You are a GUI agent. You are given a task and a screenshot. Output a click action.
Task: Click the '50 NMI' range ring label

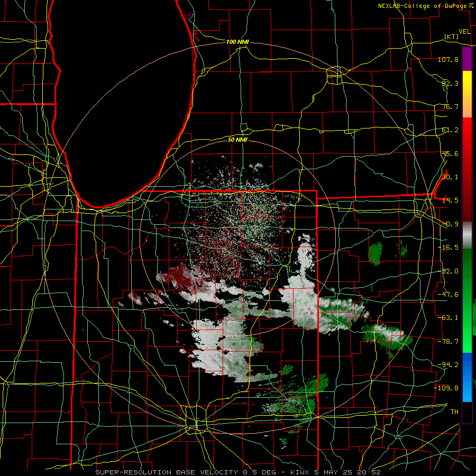tap(237, 140)
